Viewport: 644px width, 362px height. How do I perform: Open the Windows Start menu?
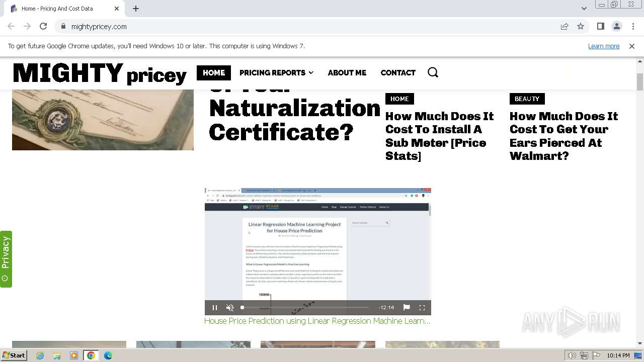(14, 355)
